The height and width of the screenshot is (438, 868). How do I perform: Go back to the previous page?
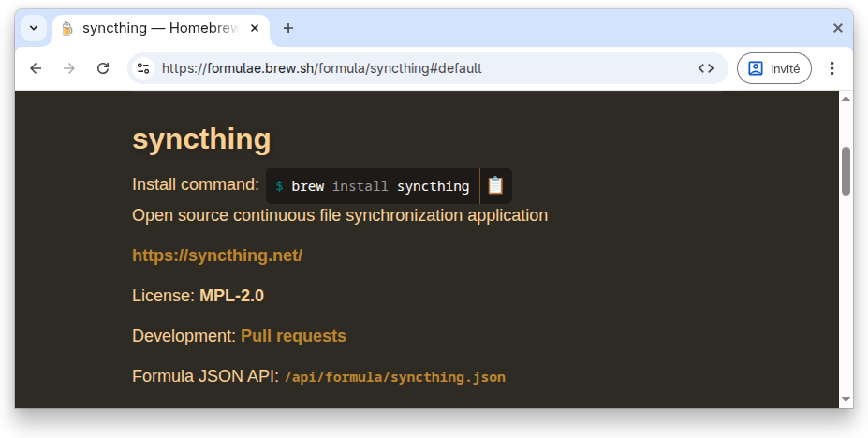pyautogui.click(x=36, y=68)
